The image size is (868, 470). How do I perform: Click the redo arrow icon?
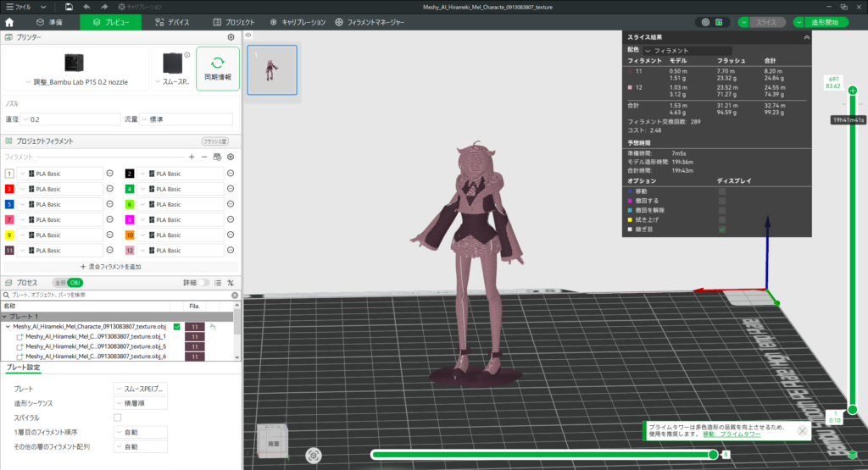[x=104, y=7]
